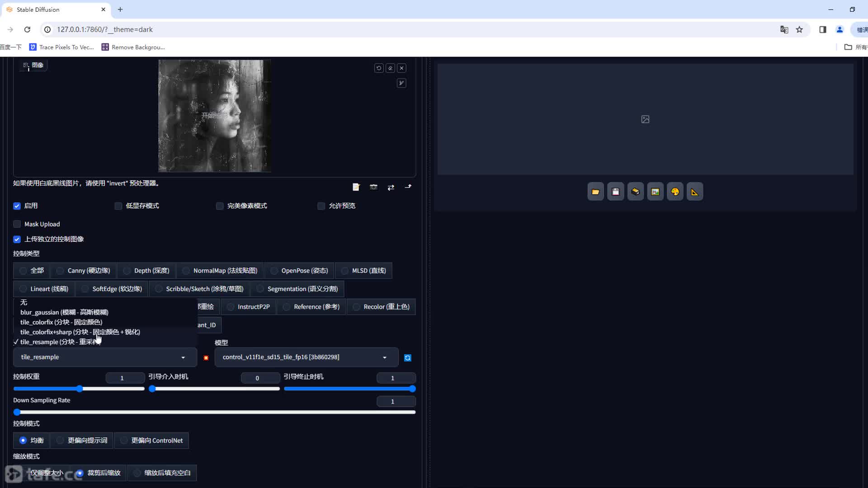Click the red run-preprocessor explosion icon
868x488 pixels.
tap(206, 358)
